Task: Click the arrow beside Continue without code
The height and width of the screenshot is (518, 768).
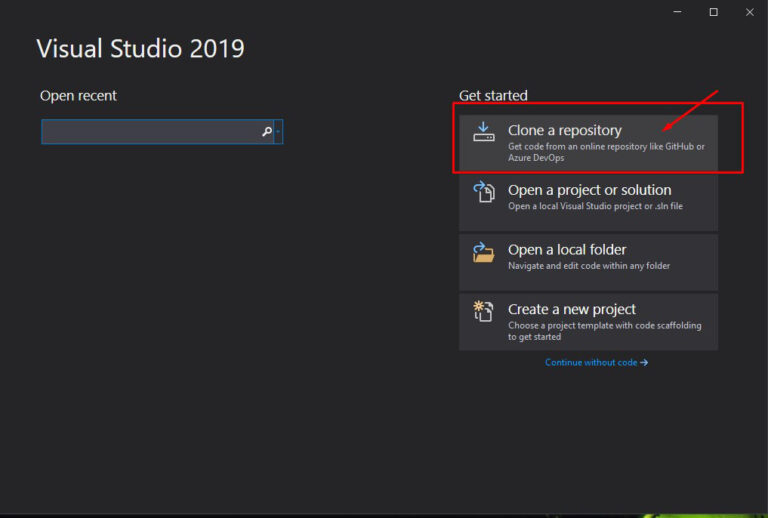Action: (x=644, y=362)
